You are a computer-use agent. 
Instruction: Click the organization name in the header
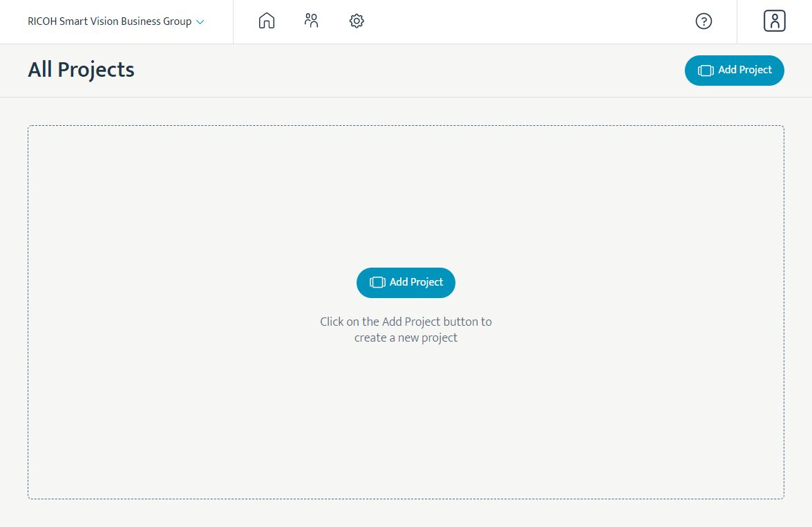[109, 21]
